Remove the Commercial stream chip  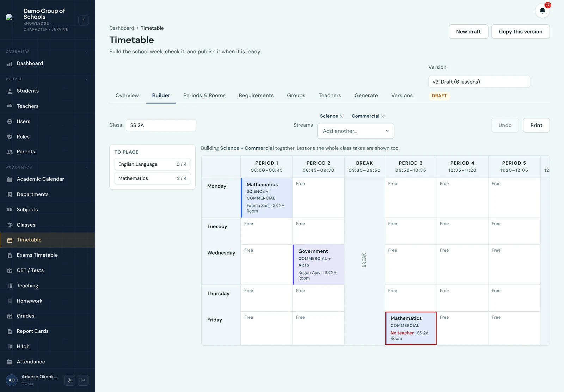[382, 116]
